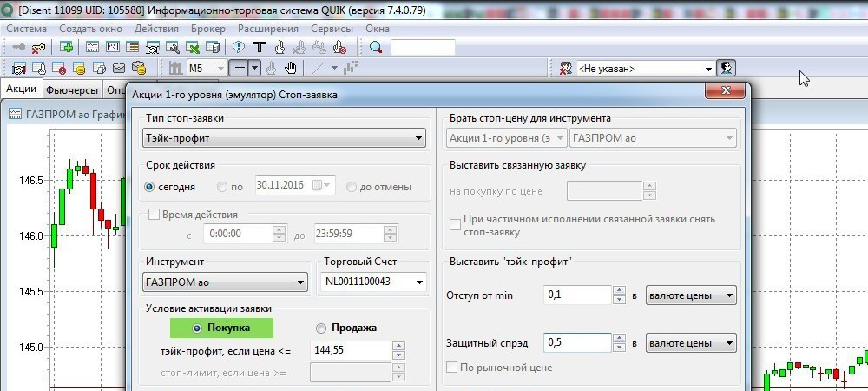Click the key with red X disconnect icon
The width and height of the screenshot is (868, 391).
click(x=38, y=48)
